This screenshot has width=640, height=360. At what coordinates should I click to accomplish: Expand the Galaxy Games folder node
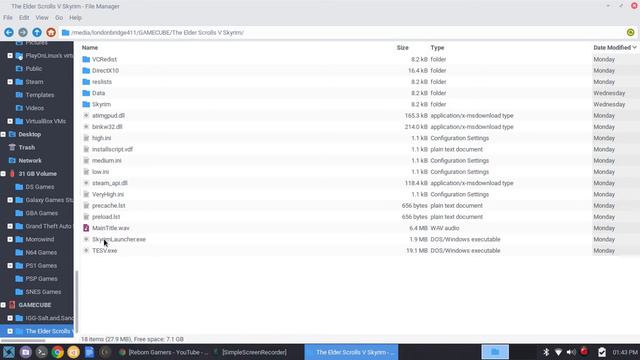click(10, 200)
